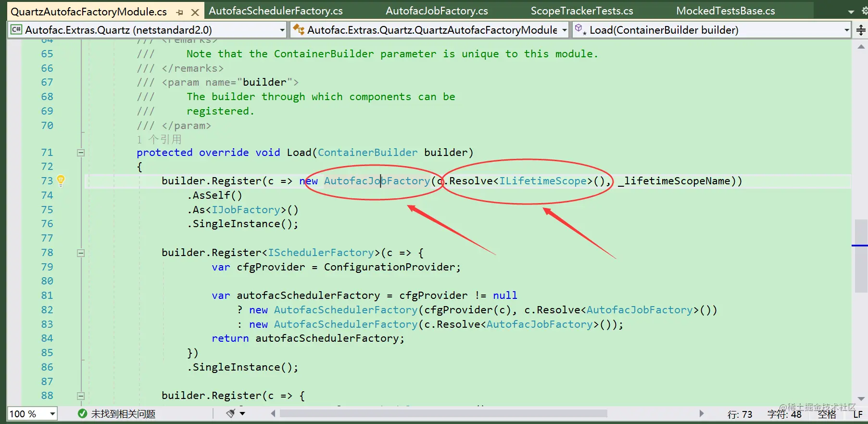The image size is (868, 424).
Task: Click 'ISchedulerFactory' on line 78
Action: pos(320,253)
